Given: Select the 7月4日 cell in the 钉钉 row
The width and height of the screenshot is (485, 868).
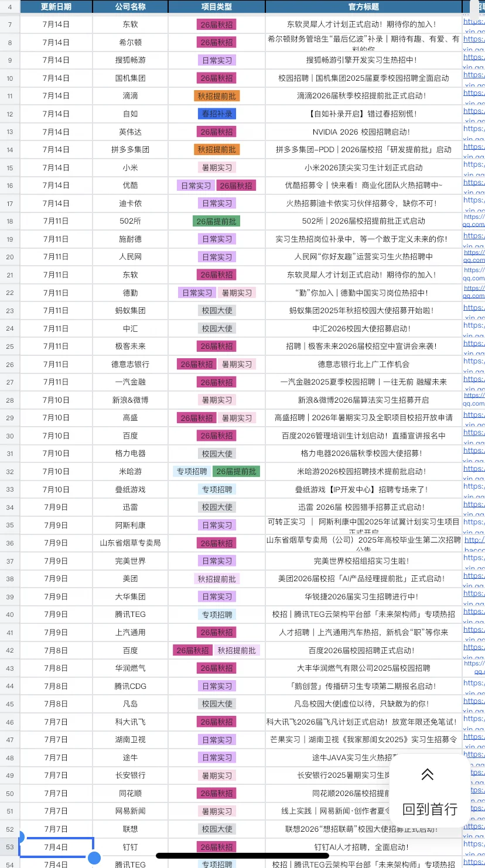Looking at the screenshot, I should (x=56, y=847).
